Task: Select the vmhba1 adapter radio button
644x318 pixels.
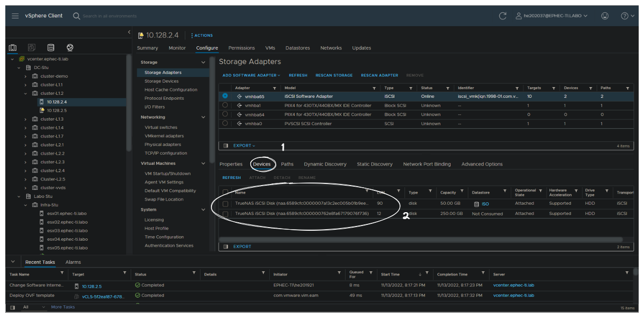Action: point(225,105)
